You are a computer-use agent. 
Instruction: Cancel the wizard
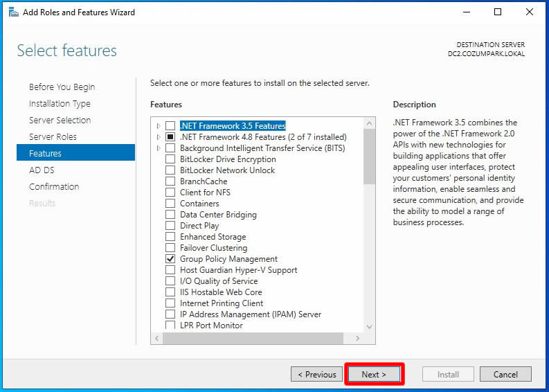coord(505,374)
